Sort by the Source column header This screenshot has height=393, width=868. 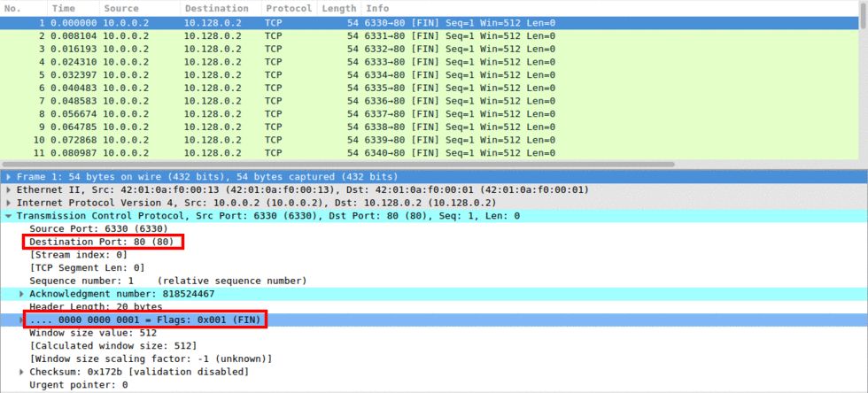pyautogui.click(x=140, y=8)
